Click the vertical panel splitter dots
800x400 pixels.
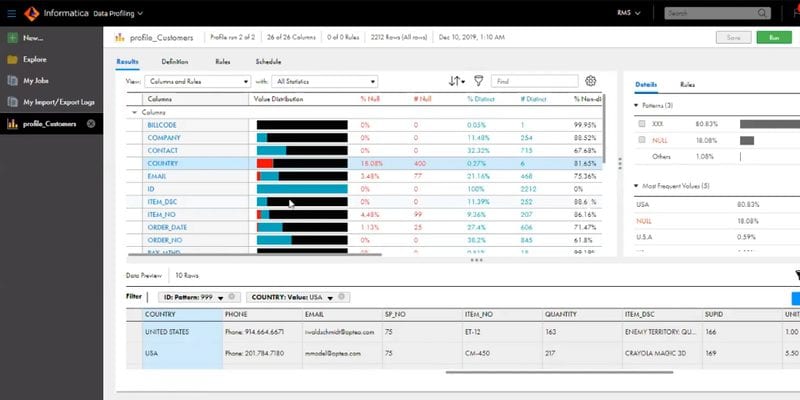[620, 164]
